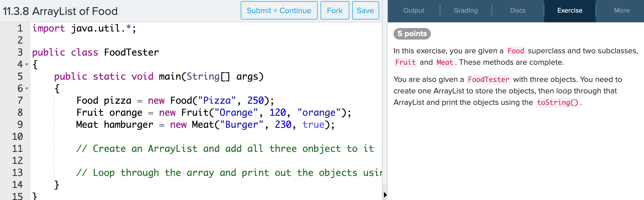Save the code using the Save button
This screenshot has height=200, width=644.
tap(365, 11)
